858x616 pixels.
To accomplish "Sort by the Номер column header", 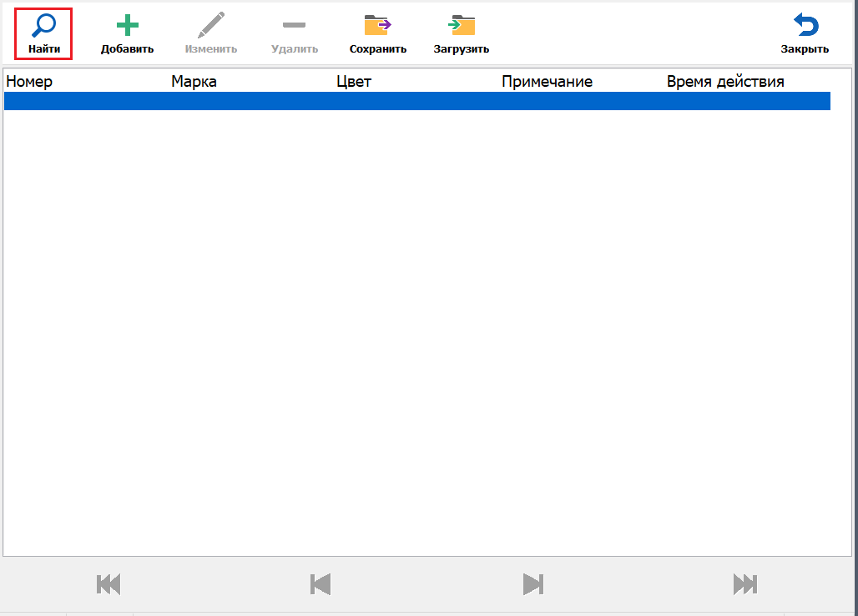I will (29, 82).
